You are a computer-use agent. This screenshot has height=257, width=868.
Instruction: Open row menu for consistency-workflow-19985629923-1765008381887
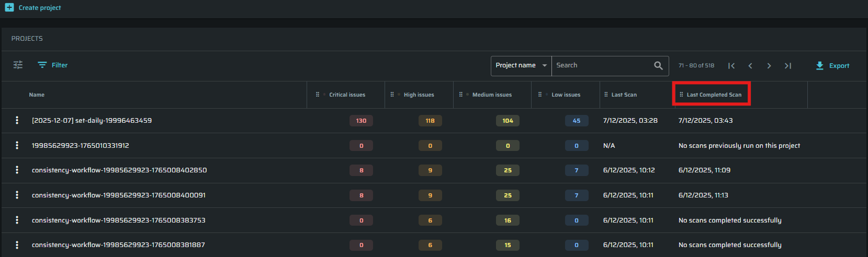tap(17, 244)
